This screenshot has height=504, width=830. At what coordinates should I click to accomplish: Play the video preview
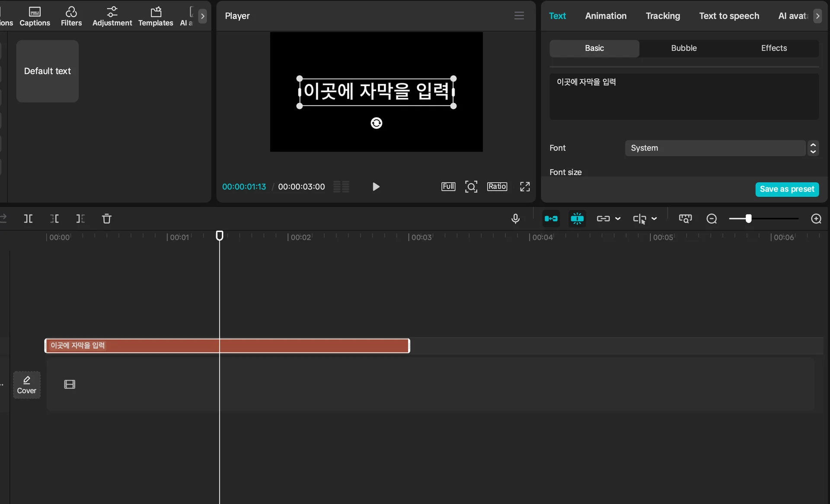376,187
